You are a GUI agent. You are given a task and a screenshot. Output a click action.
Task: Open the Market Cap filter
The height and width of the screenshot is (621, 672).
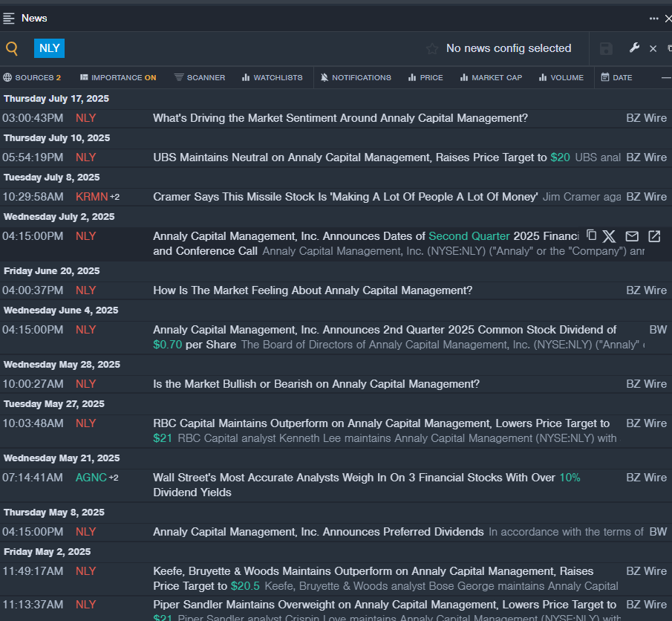click(491, 77)
